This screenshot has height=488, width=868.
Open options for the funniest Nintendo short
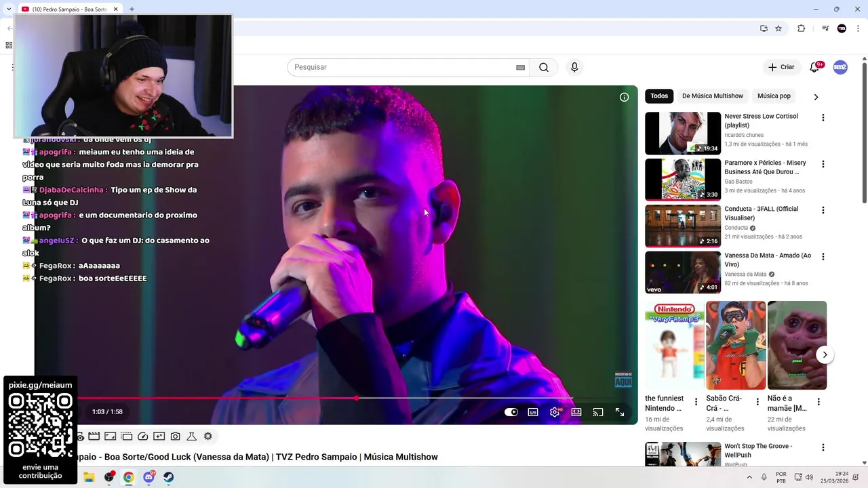(x=696, y=402)
